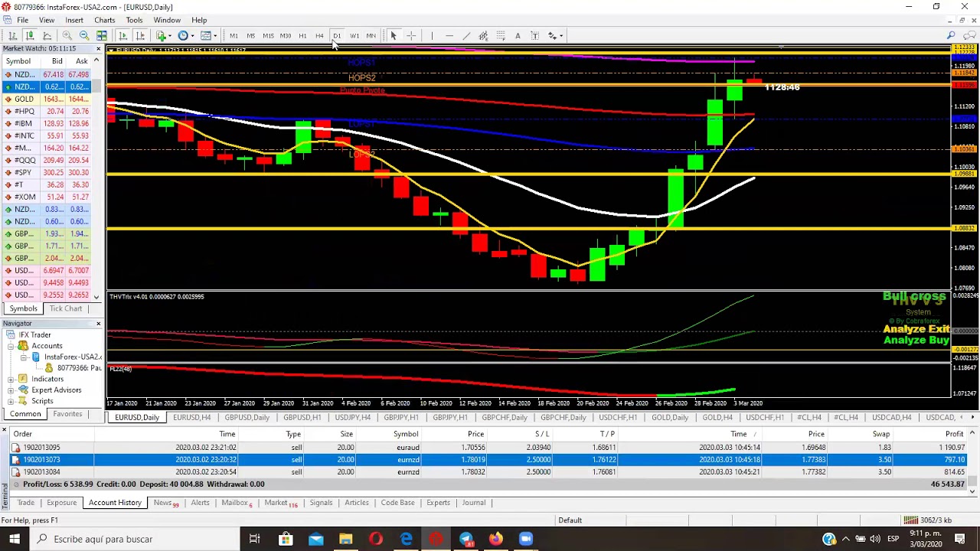The width and height of the screenshot is (980, 551).
Task: Open the News terminal tab
Action: click(x=165, y=503)
